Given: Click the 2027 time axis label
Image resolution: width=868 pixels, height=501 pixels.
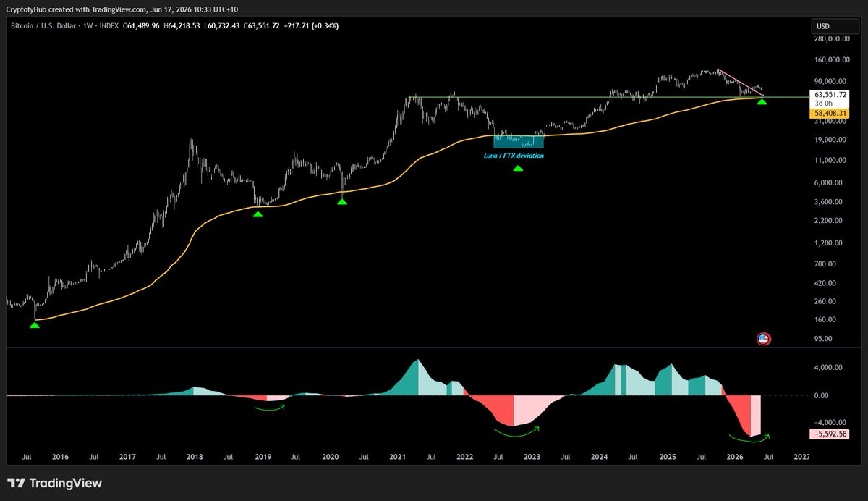Looking at the screenshot, I should pos(801,457).
